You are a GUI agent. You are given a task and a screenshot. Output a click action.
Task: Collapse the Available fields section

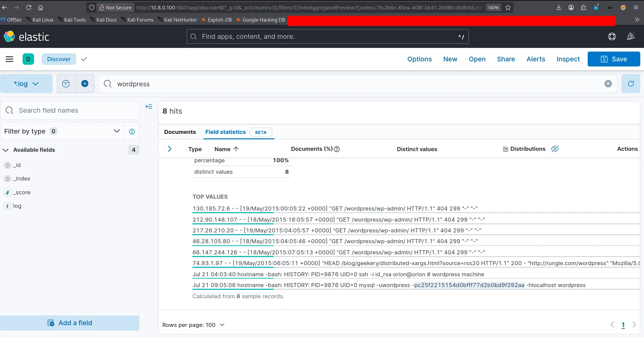pos(6,150)
